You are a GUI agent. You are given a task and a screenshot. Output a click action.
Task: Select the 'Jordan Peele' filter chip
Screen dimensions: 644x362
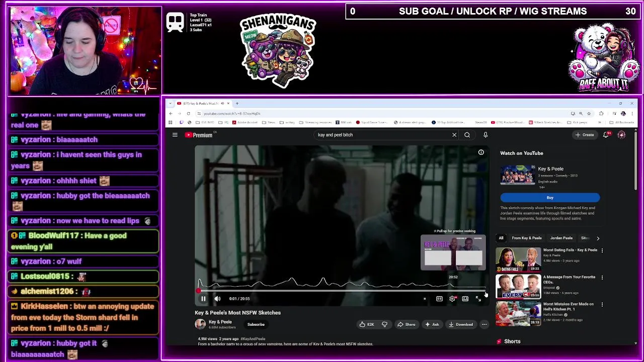point(561,238)
